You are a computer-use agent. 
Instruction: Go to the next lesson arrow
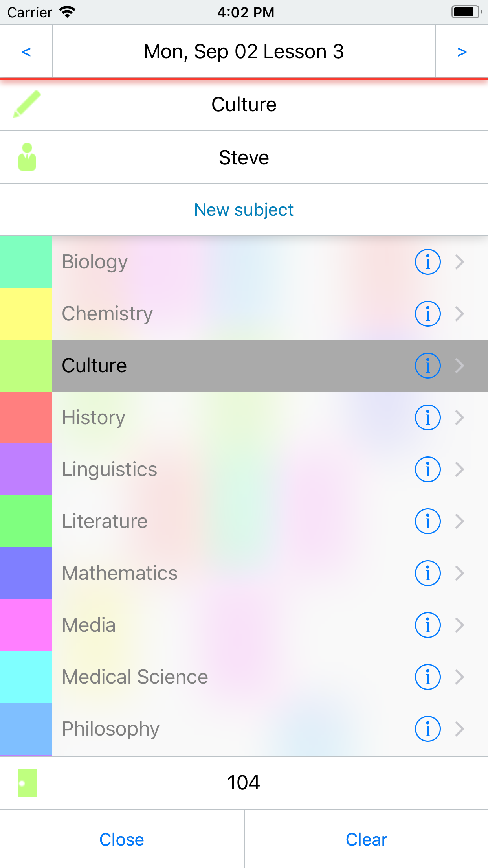462,51
